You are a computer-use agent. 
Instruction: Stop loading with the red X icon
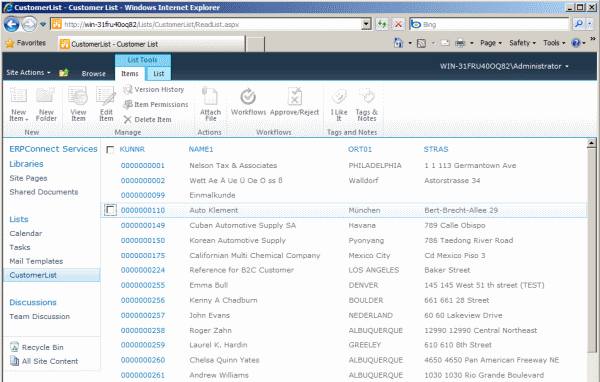[398, 24]
